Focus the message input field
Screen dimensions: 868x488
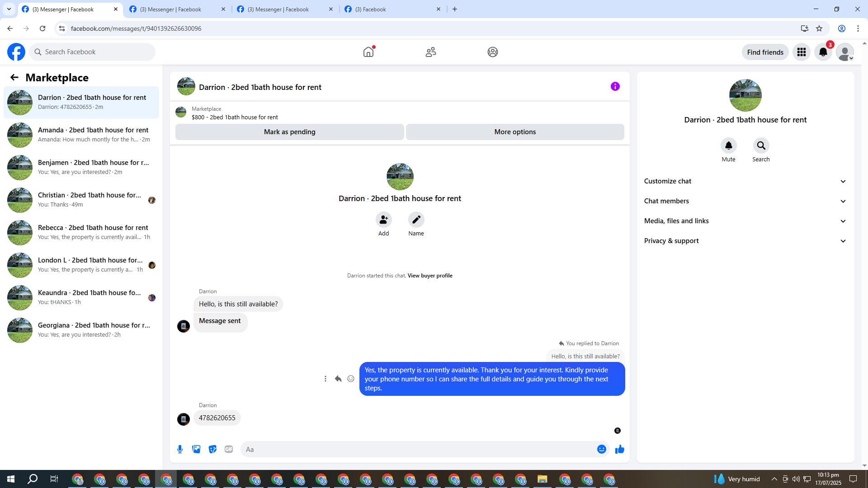pos(418,449)
